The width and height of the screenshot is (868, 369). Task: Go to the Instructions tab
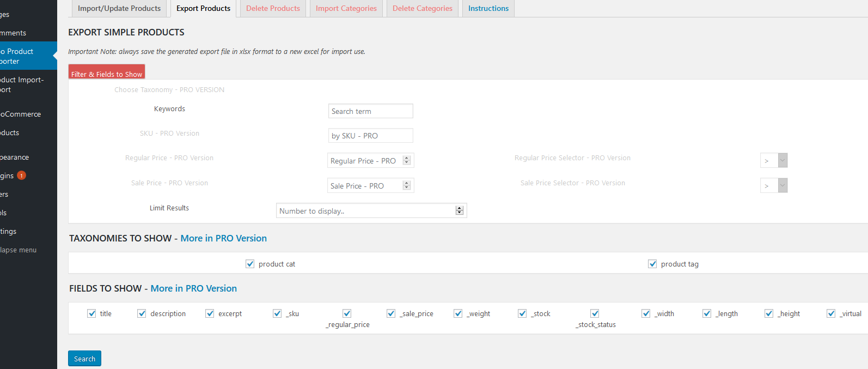coord(488,9)
